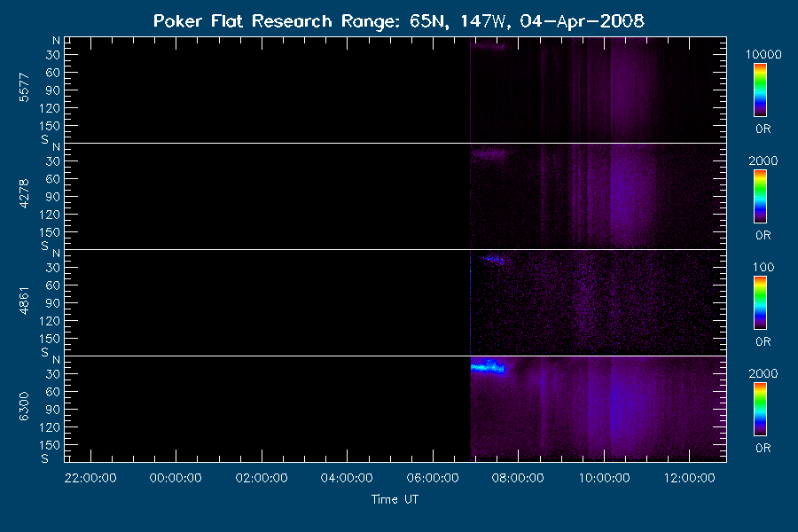
Task: Click the 4861 color scale bar
Action: point(760,303)
